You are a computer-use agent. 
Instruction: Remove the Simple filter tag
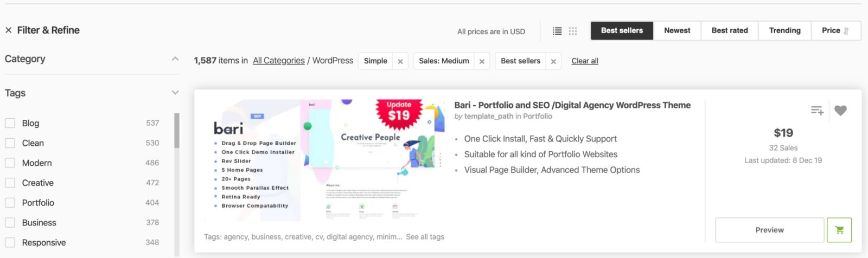[400, 61]
